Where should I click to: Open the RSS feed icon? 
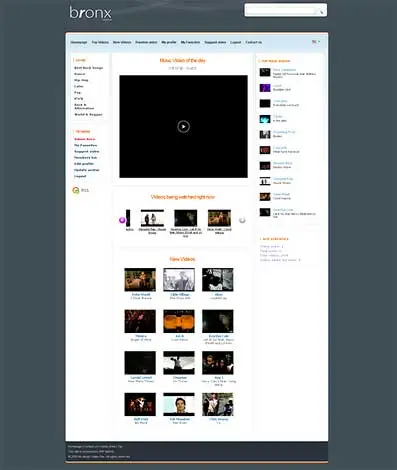click(x=76, y=190)
